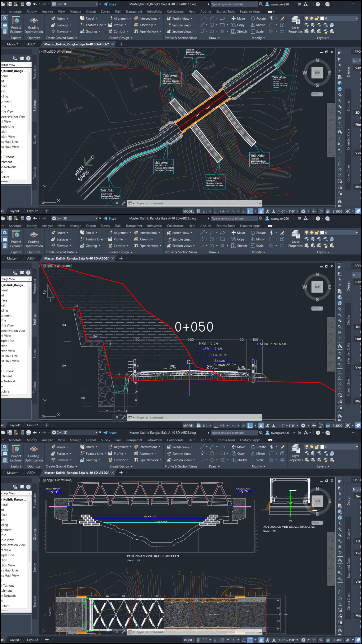
Task: Select the Rotate tool in the Potongan Vertikal window
Action: (258, 447)
